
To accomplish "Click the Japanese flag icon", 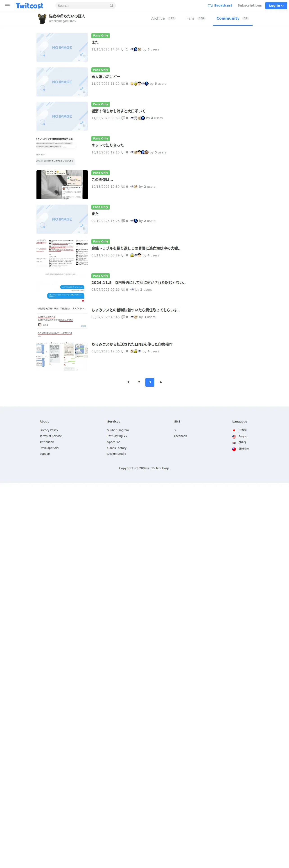I will click(x=234, y=430).
